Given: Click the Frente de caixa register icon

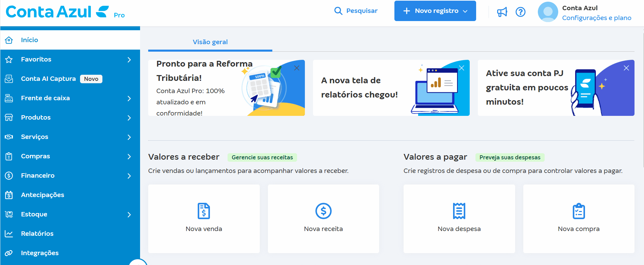Looking at the screenshot, I should [9, 98].
